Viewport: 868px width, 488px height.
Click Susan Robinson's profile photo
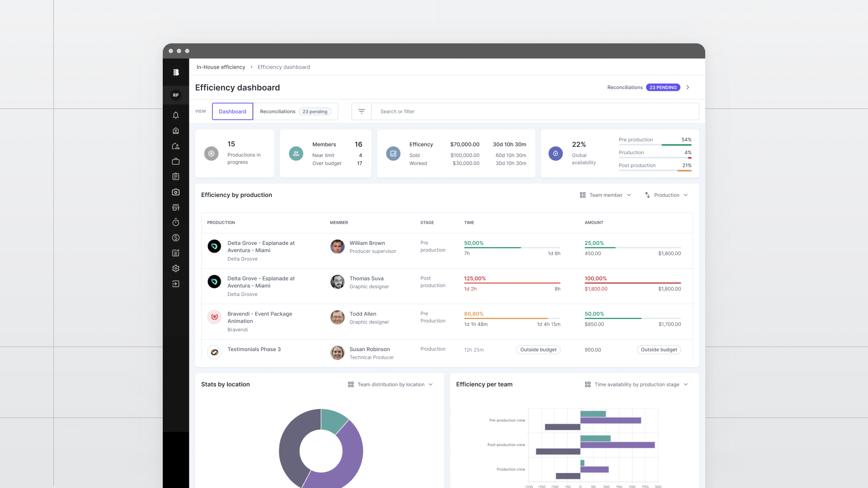[x=337, y=352]
